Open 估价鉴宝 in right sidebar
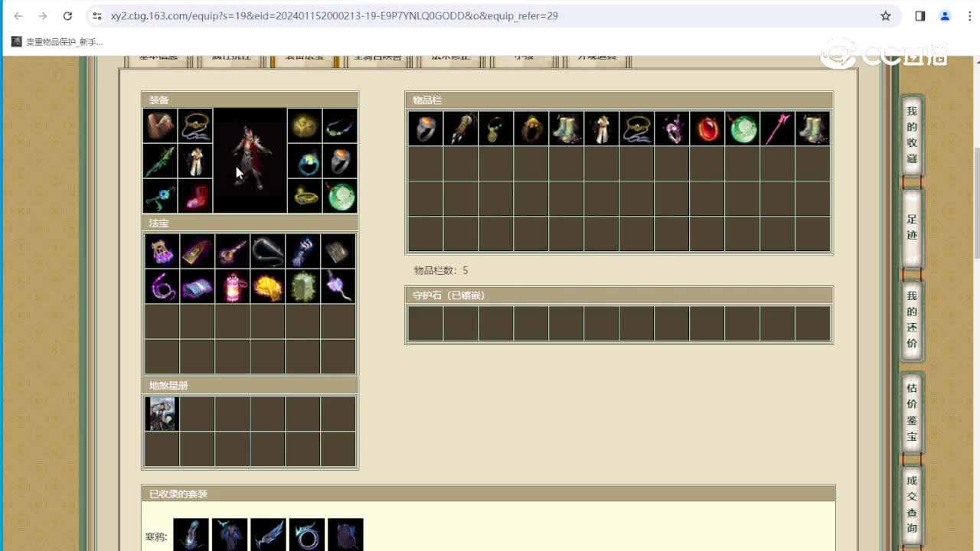The width and height of the screenshot is (980, 551). click(x=911, y=412)
